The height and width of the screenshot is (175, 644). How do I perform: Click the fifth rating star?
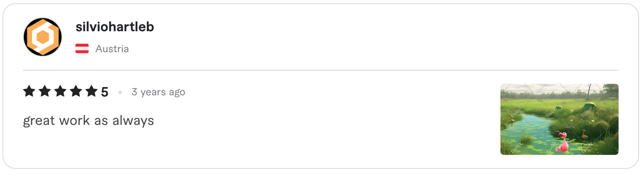91,91
